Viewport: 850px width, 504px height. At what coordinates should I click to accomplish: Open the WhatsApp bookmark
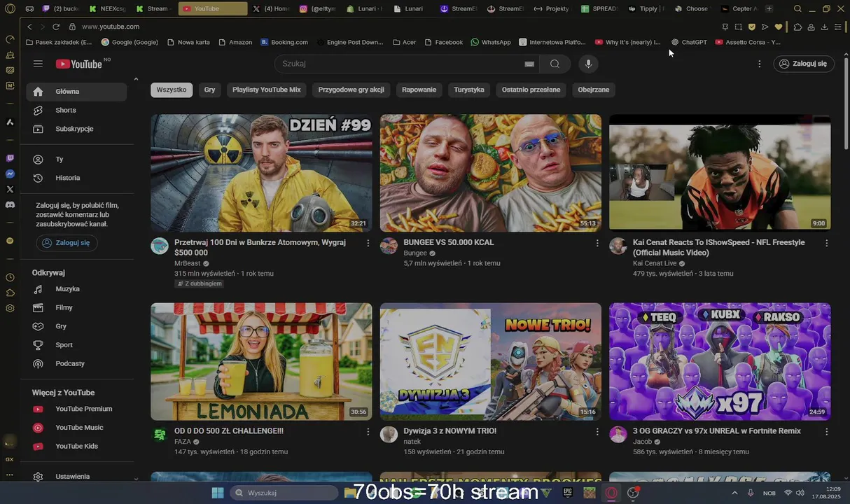[491, 42]
